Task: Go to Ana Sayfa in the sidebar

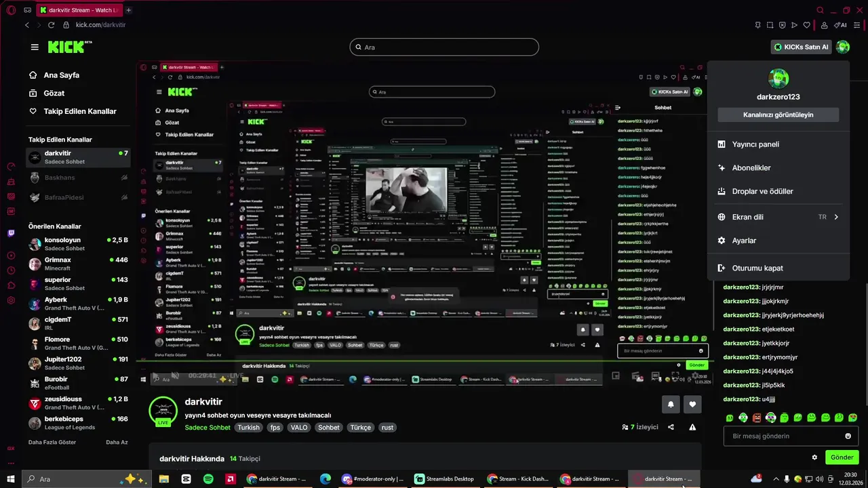Action: pos(61,75)
